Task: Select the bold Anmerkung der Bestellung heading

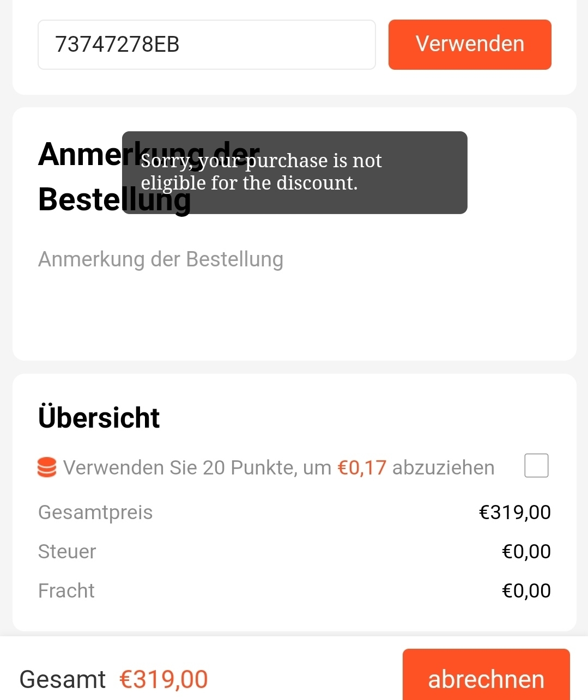Action: (149, 176)
